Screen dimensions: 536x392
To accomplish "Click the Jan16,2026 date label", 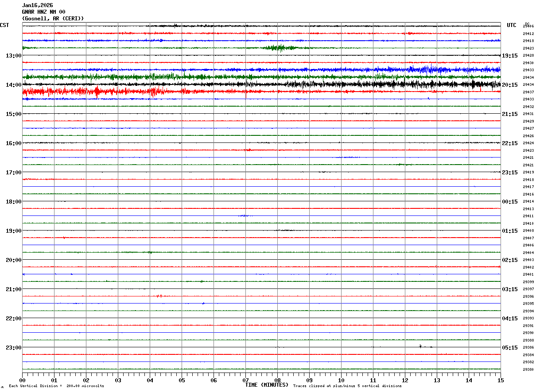I will (37, 5).
